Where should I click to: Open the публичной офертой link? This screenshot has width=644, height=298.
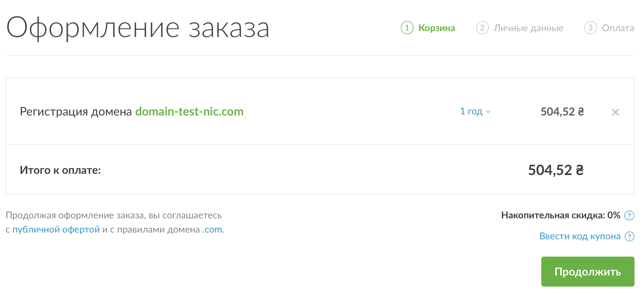pyautogui.click(x=56, y=229)
